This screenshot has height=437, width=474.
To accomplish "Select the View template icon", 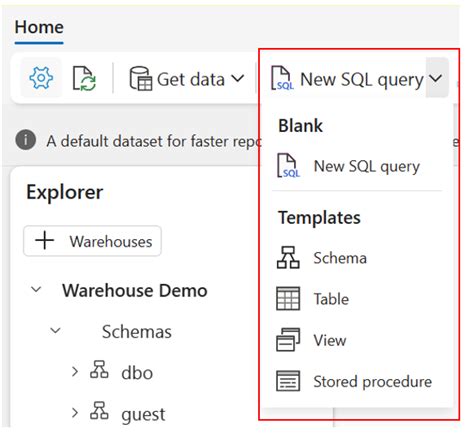I will 288,340.
